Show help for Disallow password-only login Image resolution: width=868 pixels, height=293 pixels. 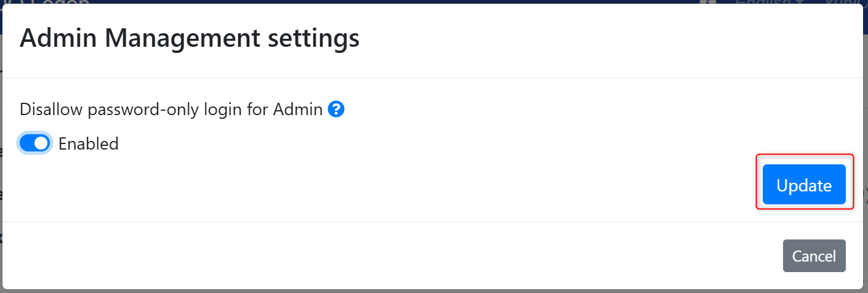336,110
